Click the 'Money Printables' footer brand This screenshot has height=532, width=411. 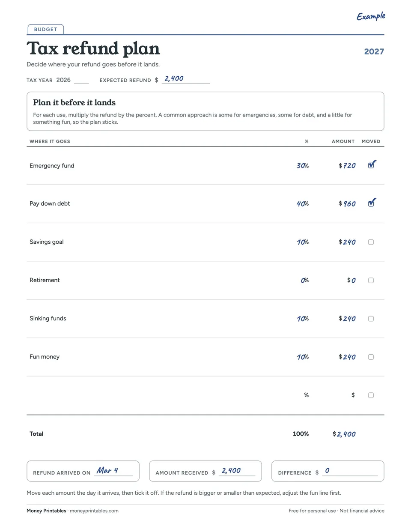[x=46, y=511]
